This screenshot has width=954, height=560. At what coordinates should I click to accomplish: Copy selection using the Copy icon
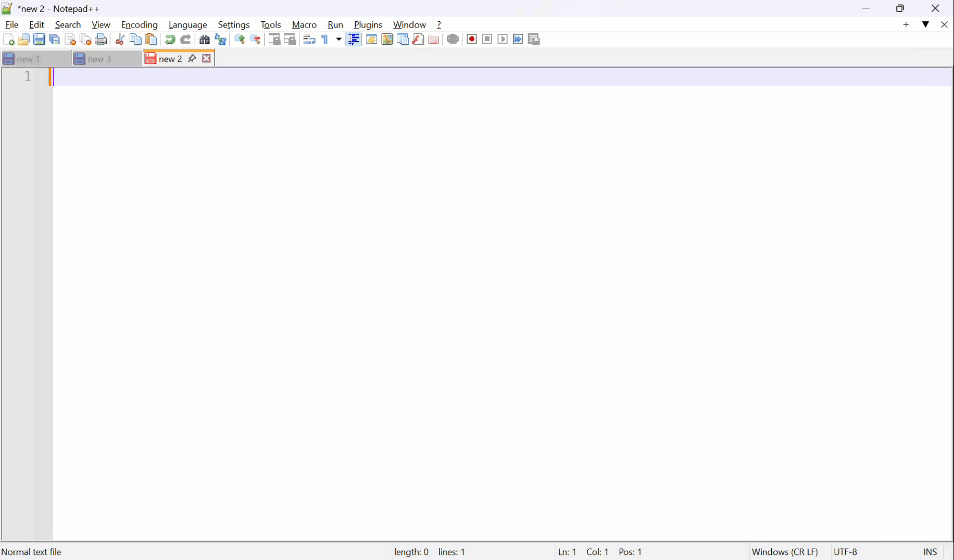tap(135, 40)
